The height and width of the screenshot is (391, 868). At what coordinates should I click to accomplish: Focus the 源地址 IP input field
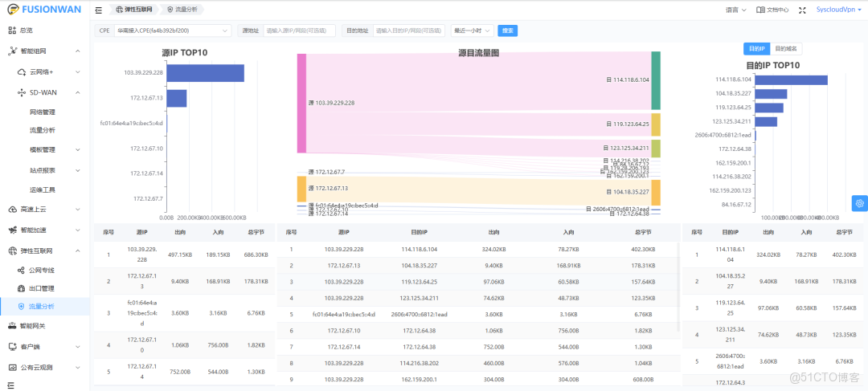[300, 31]
